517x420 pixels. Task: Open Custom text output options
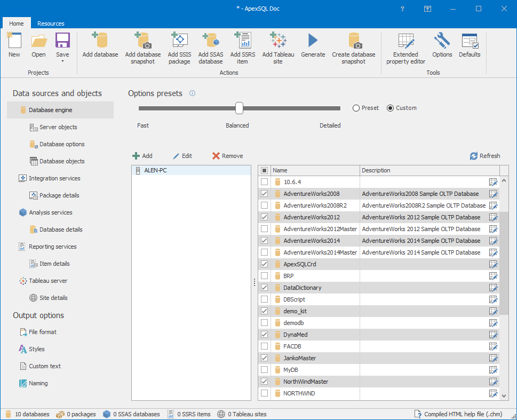(40, 366)
